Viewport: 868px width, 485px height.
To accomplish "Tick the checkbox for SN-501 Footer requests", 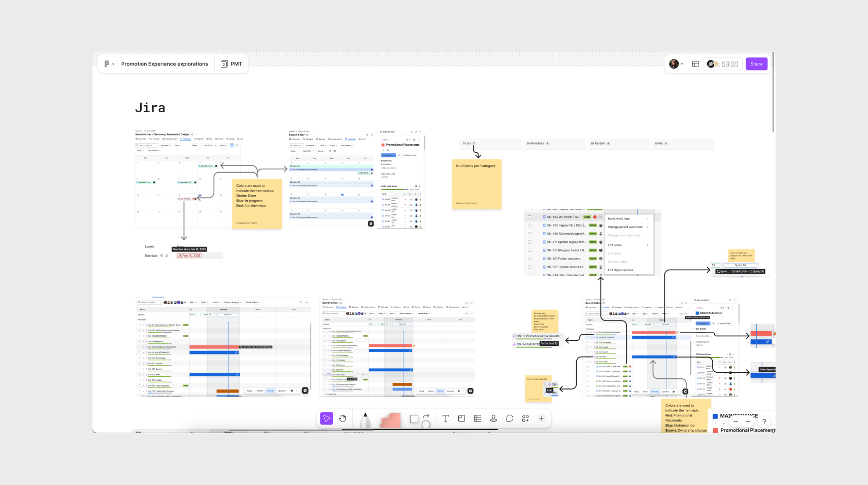I will point(529,258).
